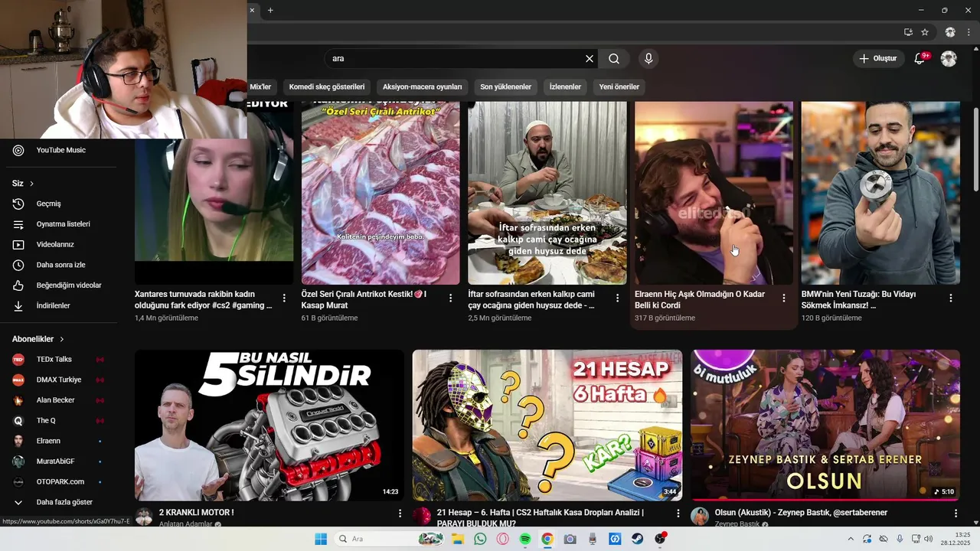Viewport: 980px width, 551px height.
Task: Select the İzlenenler chip
Action: [565, 87]
